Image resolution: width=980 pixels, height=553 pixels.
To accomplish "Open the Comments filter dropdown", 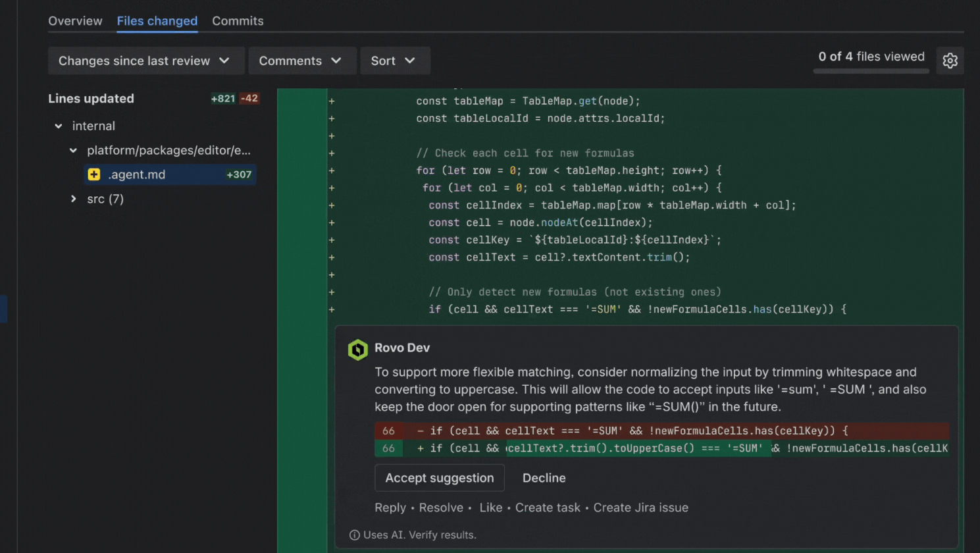I will pyautogui.click(x=301, y=61).
